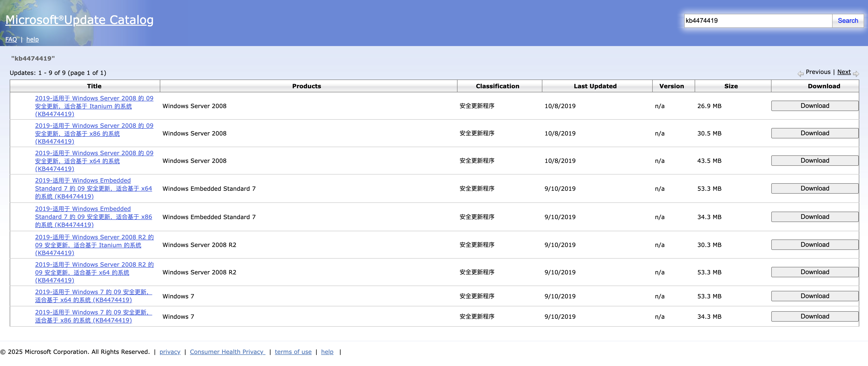Sort results by Size column header

[x=731, y=86]
